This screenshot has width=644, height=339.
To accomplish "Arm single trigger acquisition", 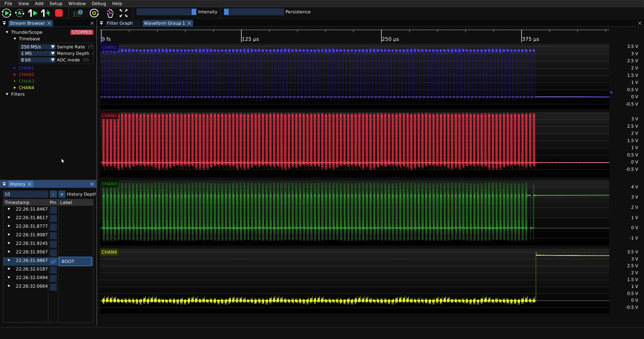I will click(33, 13).
